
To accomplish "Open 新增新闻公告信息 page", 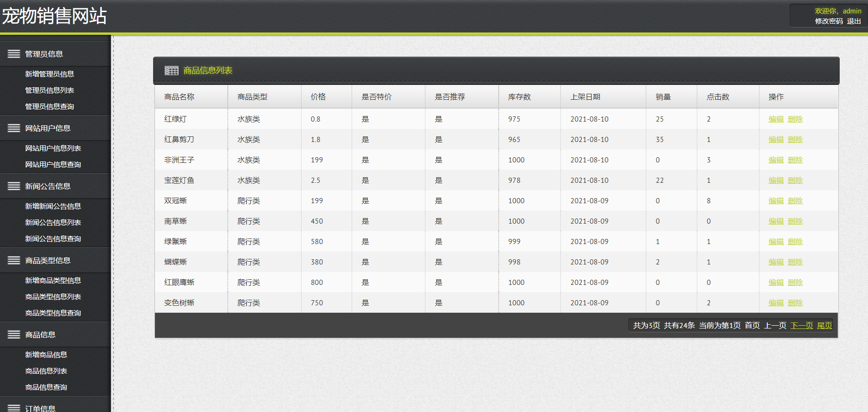I will point(53,206).
